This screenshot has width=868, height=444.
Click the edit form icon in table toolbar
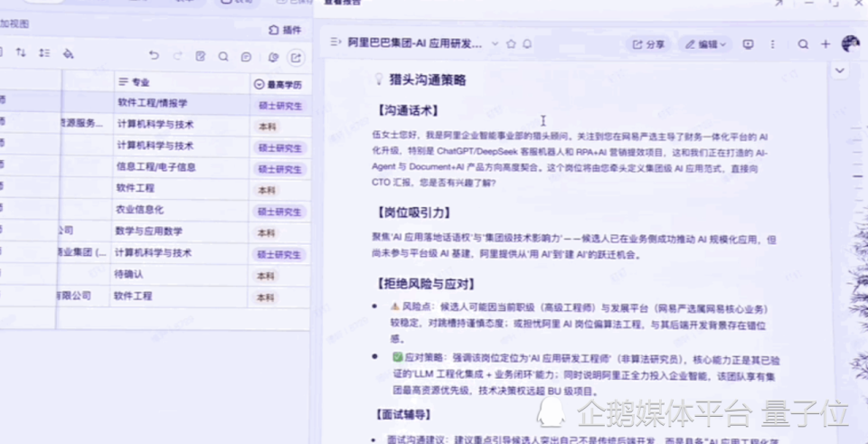pyautogui.click(x=201, y=56)
